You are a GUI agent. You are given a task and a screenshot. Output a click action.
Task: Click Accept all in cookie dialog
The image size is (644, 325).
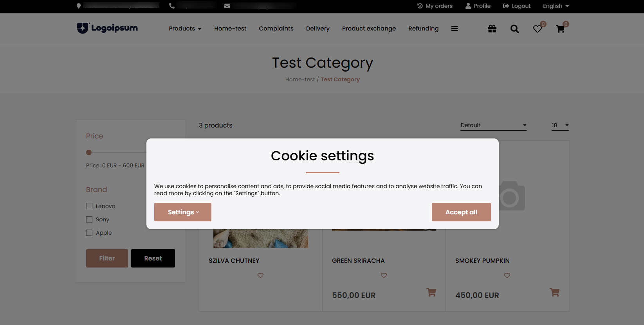point(461,212)
